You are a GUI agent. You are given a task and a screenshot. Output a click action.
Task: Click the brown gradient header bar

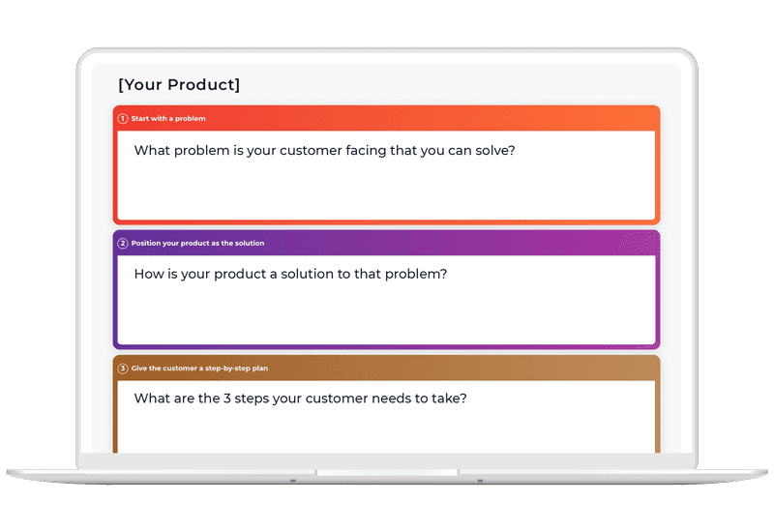pyautogui.click(x=386, y=369)
